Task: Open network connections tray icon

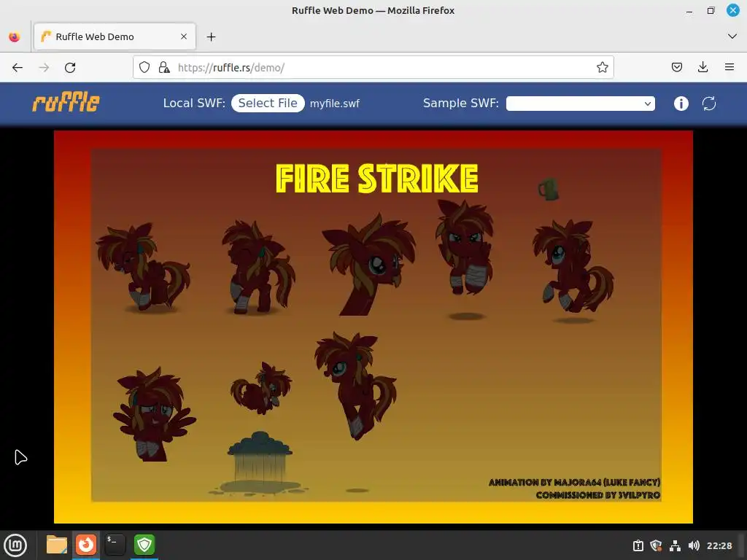Action: (x=675, y=545)
